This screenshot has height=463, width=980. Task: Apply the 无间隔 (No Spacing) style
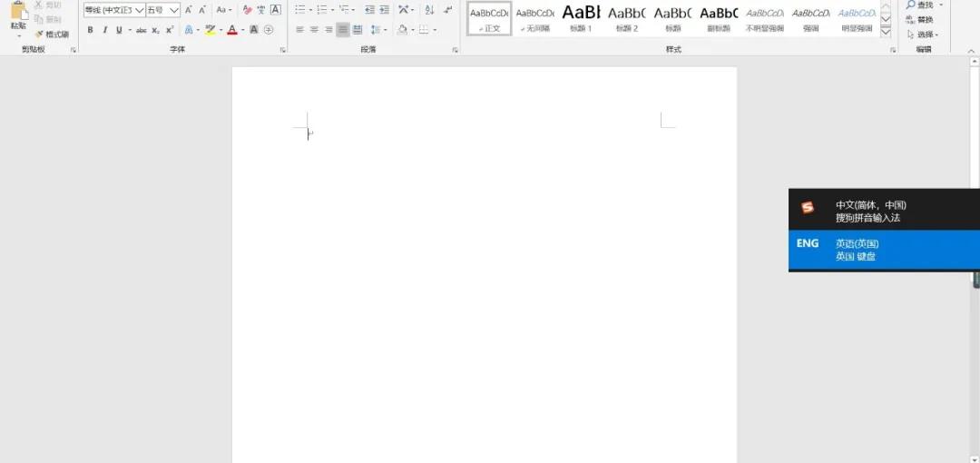(535, 19)
